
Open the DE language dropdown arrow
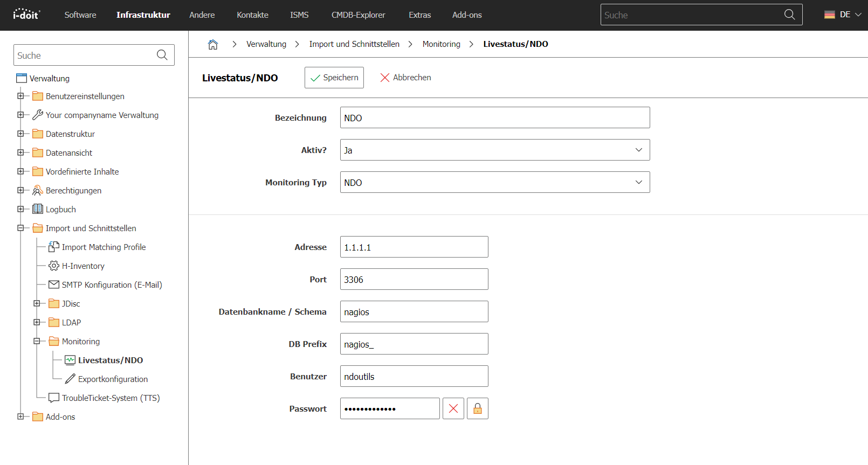858,15
